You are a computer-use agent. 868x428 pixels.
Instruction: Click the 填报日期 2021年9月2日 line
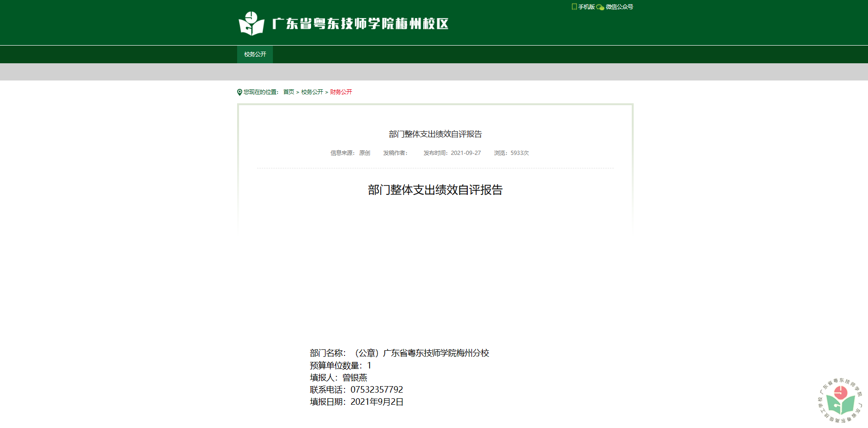357,402
